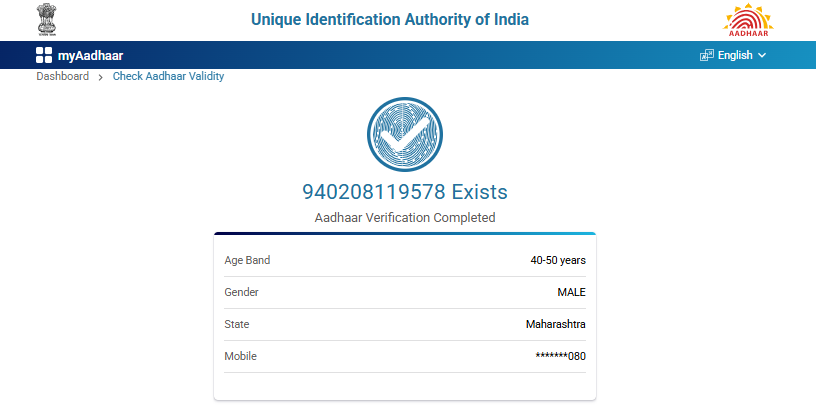
Task: Click the Aadhaar Verification Completed text
Action: click(x=405, y=217)
